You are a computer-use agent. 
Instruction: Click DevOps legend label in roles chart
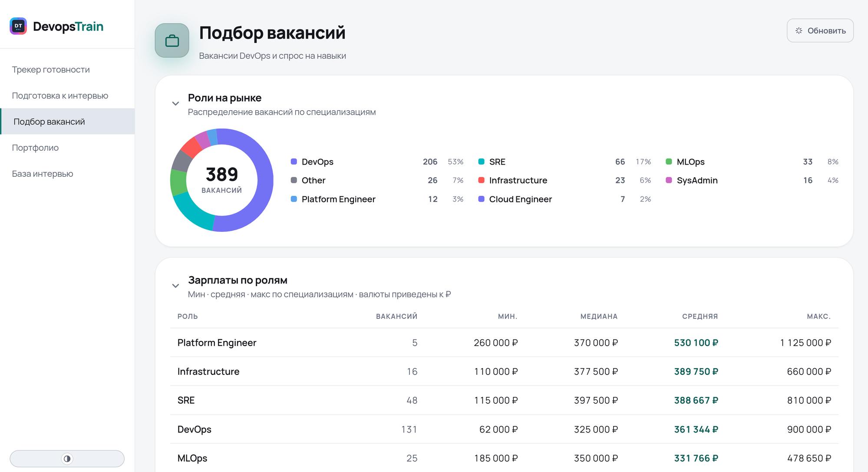pos(317,162)
